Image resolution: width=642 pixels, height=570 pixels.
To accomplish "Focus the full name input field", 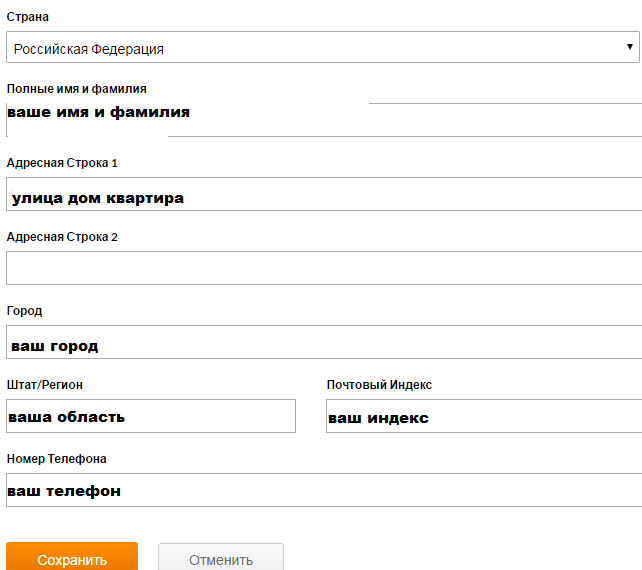I will (x=400, y=119).
